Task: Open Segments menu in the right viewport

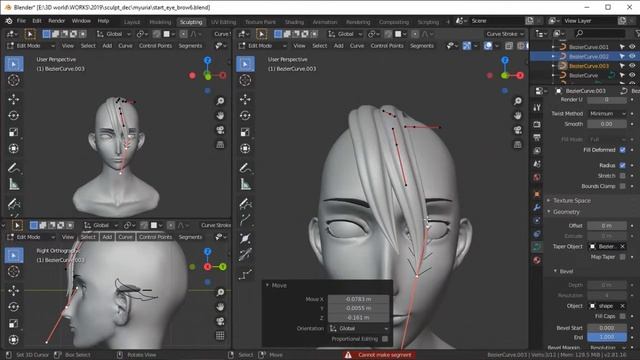Action: click(422, 46)
